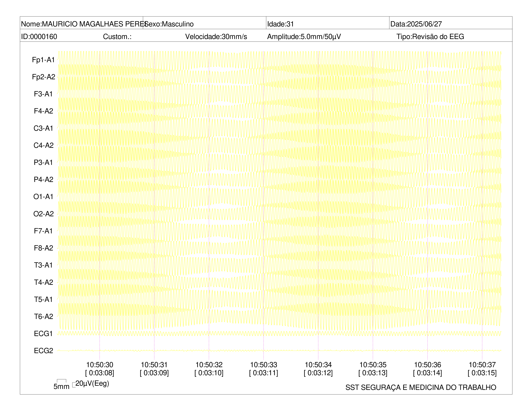Viewport: 532px width, 411px height.
Task: Click the elapsed time '[ 0:03:11]'
Action: pyautogui.click(x=264, y=373)
